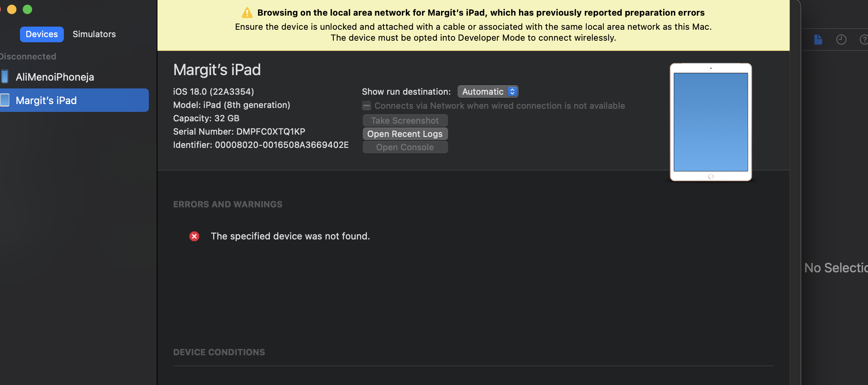Select Margit's iPad in the sidebar
868x385 pixels.
coord(74,100)
